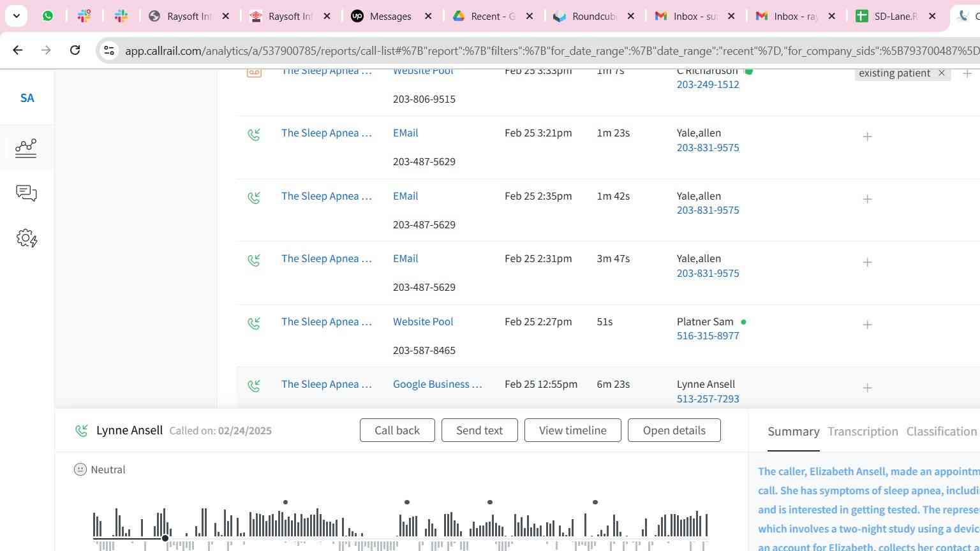
Task: Click the browser reload icon
Action: click(75, 50)
